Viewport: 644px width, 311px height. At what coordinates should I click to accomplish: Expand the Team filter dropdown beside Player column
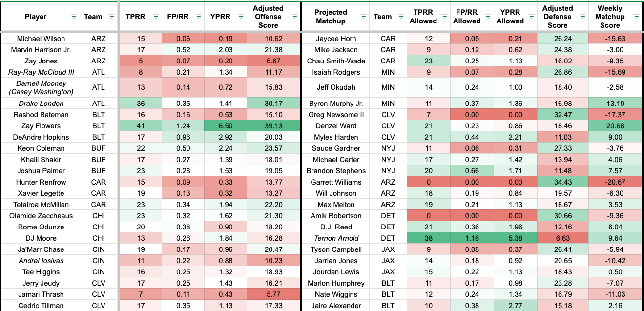(x=111, y=16)
